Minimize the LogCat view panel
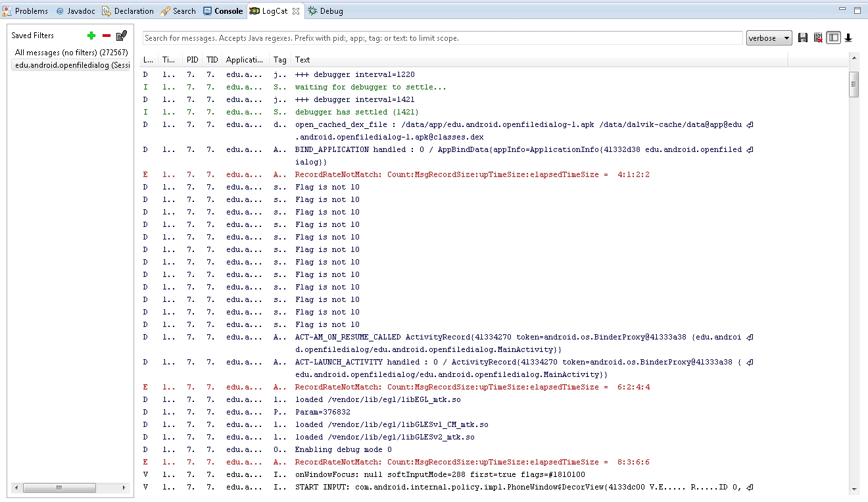The image size is (868, 502). pyautogui.click(x=843, y=10)
